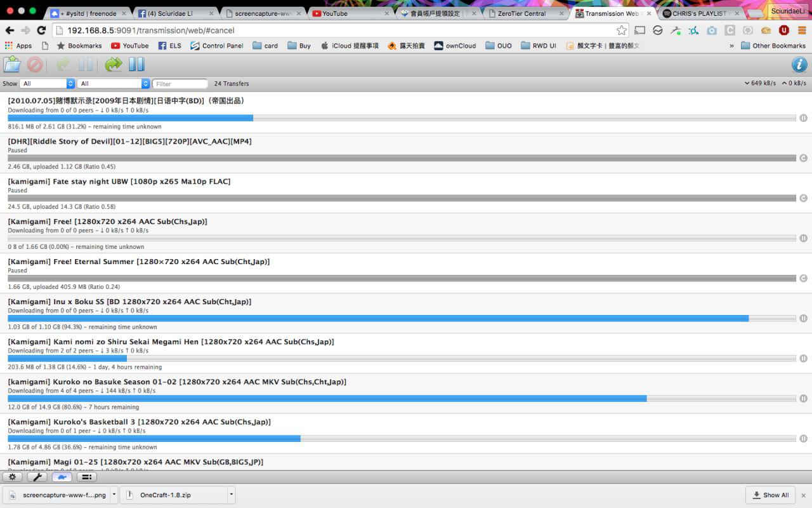
Task: Reload the page with the refresh icon
Action: (41, 30)
